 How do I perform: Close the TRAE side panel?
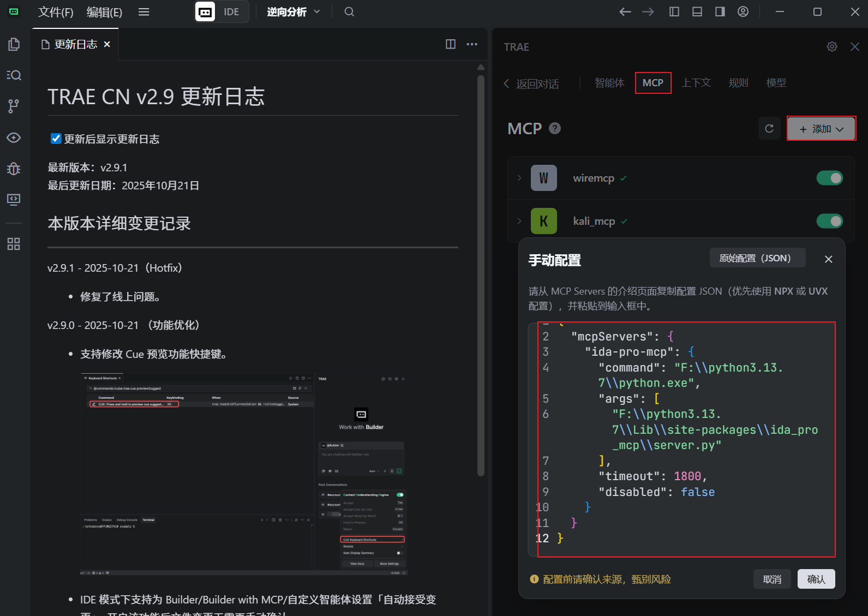pyautogui.click(x=855, y=47)
